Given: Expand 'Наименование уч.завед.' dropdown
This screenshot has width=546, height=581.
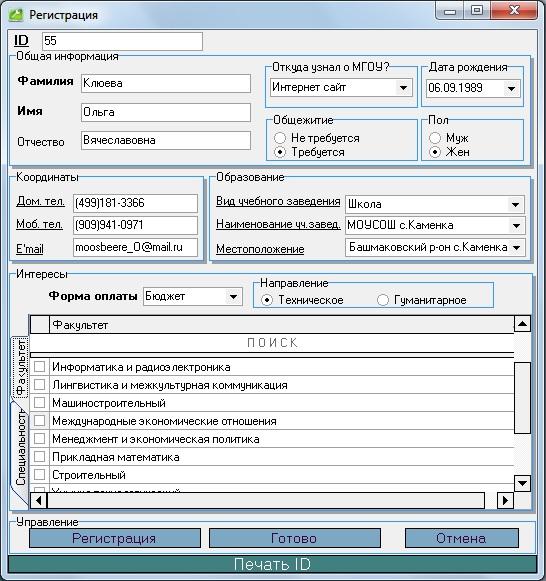Looking at the screenshot, I should click(516, 226).
